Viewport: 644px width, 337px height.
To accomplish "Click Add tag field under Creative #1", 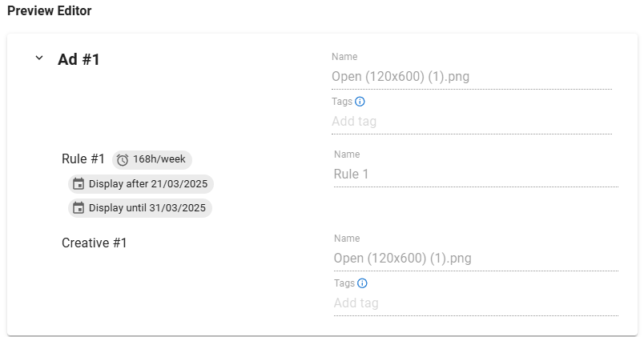I will (x=475, y=303).
